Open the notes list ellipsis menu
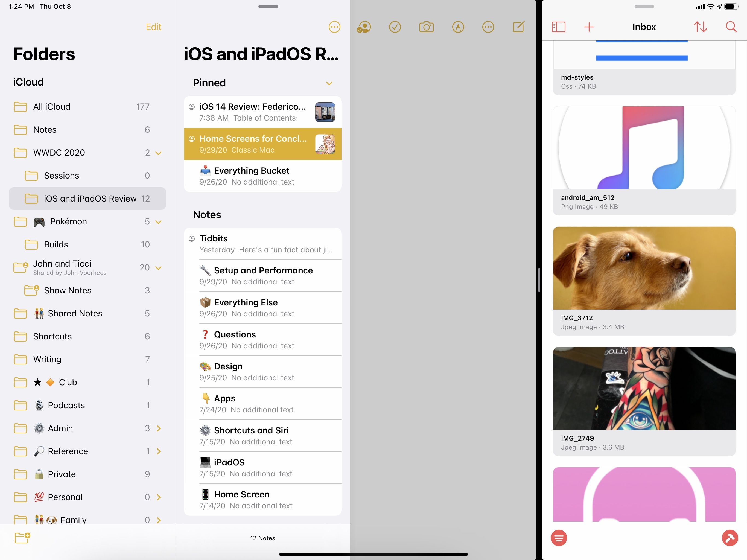This screenshot has width=747, height=560. pos(334,27)
